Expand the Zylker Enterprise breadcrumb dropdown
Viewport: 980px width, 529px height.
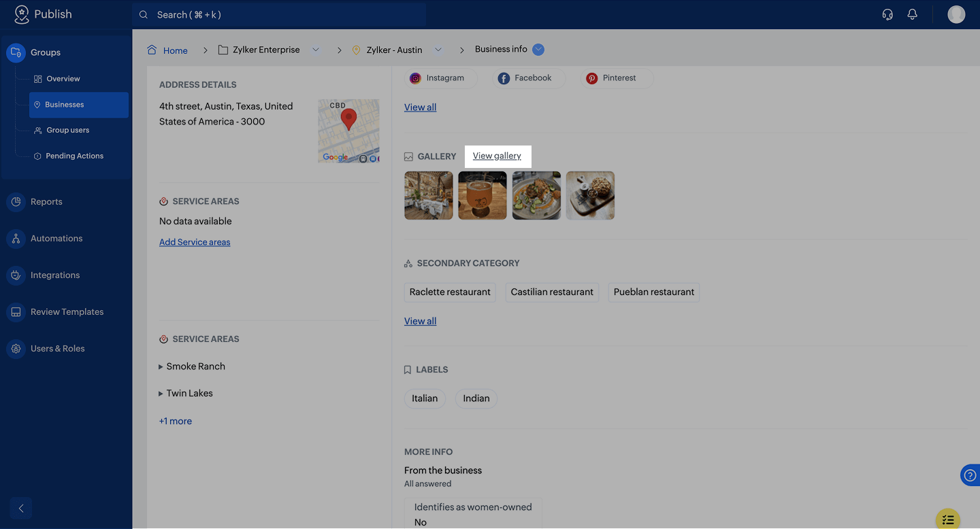pyautogui.click(x=316, y=50)
